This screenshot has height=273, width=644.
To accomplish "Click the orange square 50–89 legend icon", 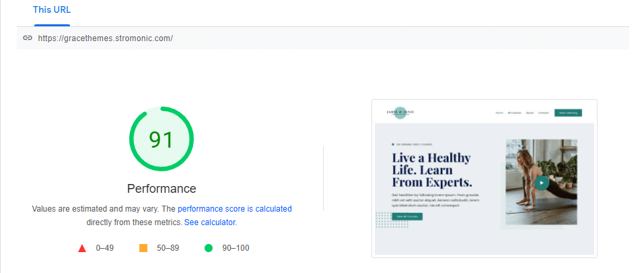I will 143,248.
